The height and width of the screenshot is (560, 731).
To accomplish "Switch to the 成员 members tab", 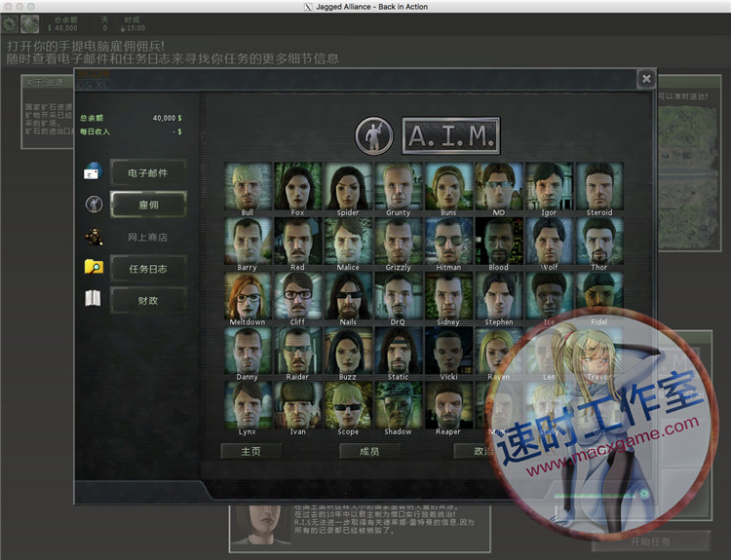I will (x=369, y=452).
